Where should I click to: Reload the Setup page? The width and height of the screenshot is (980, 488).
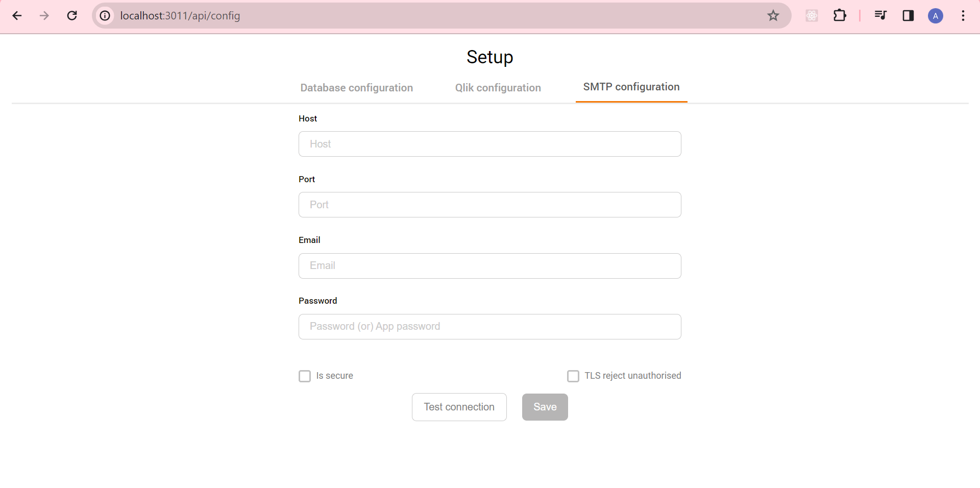coord(72,16)
